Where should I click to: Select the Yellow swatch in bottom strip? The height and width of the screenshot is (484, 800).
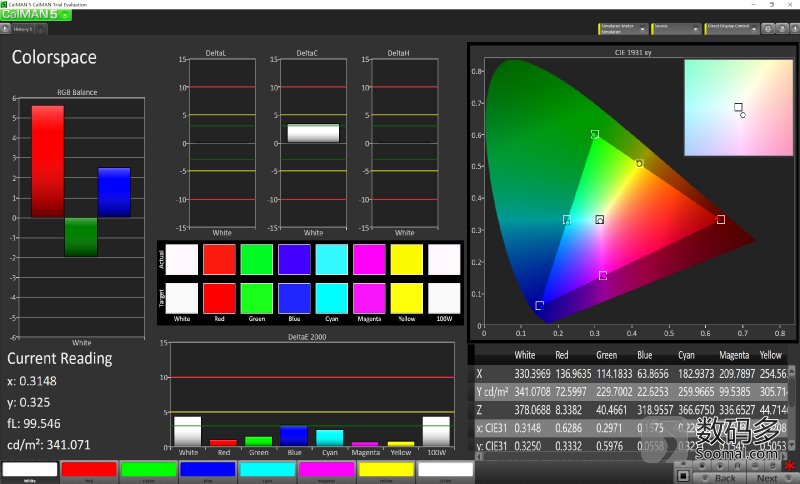click(385, 470)
